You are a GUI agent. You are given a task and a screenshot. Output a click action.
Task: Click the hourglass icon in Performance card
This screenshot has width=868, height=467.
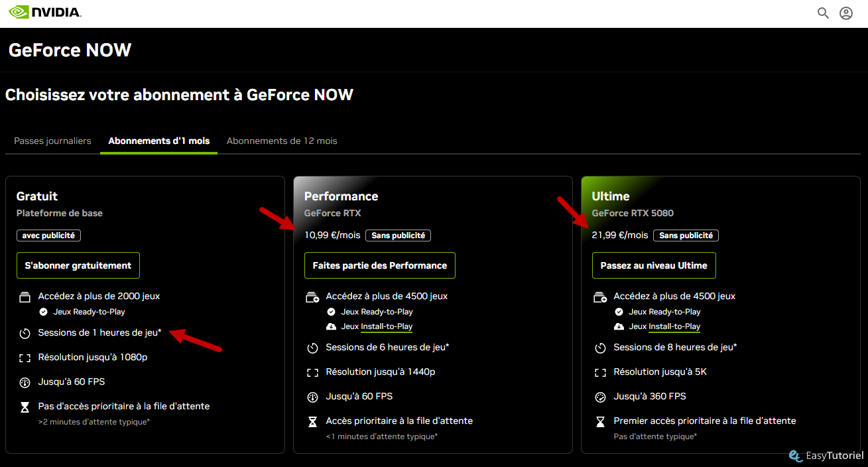click(x=312, y=421)
